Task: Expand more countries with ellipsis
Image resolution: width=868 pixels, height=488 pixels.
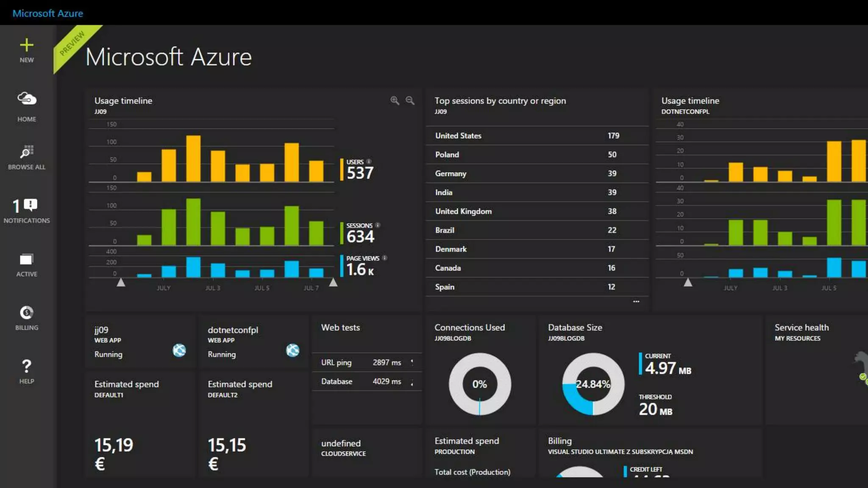Action: click(636, 301)
